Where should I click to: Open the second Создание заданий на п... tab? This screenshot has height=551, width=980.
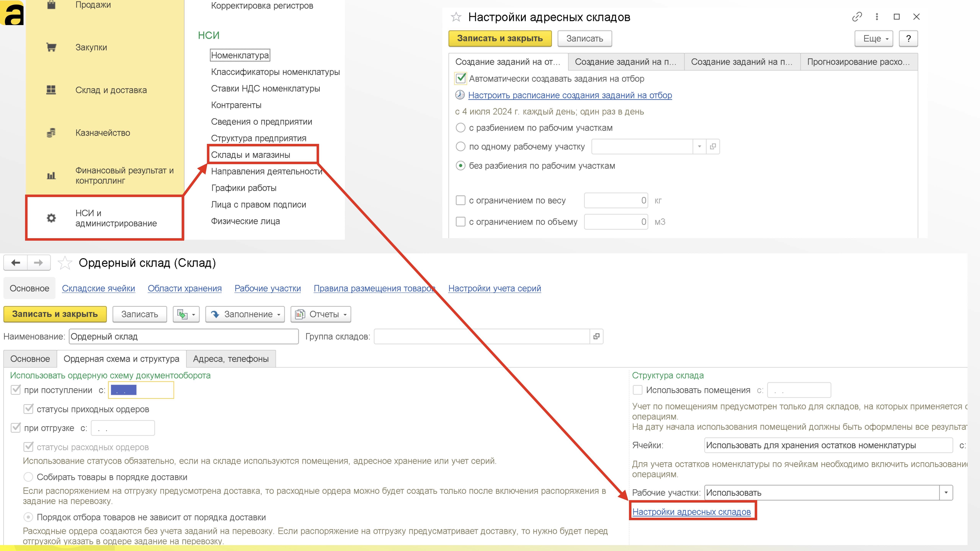(x=626, y=62)
